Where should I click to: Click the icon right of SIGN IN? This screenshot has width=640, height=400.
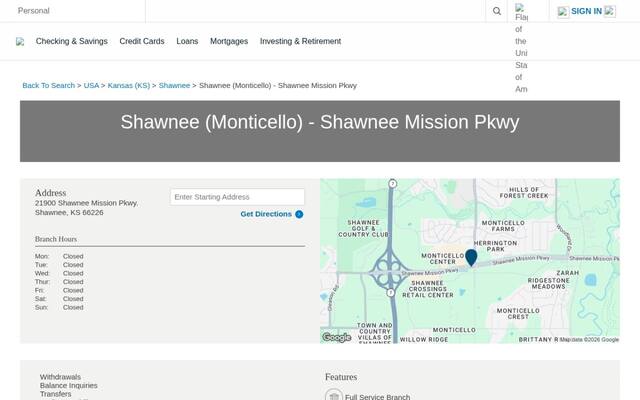(x=610, y=11)
